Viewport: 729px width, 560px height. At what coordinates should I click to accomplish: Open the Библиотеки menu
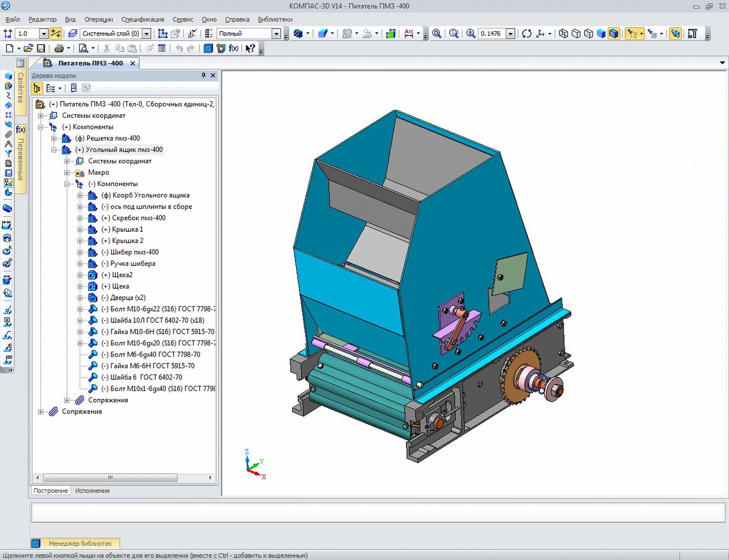(275, 20)
